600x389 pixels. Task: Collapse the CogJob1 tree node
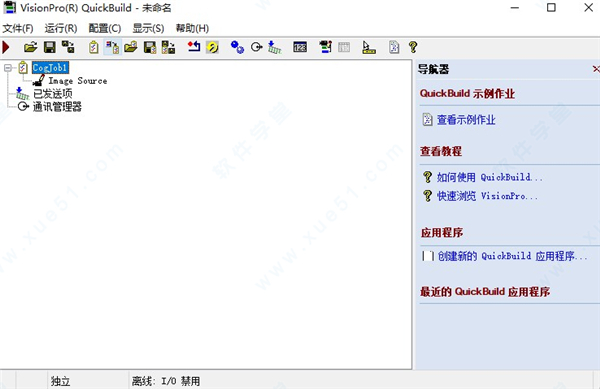coord(8,68)
